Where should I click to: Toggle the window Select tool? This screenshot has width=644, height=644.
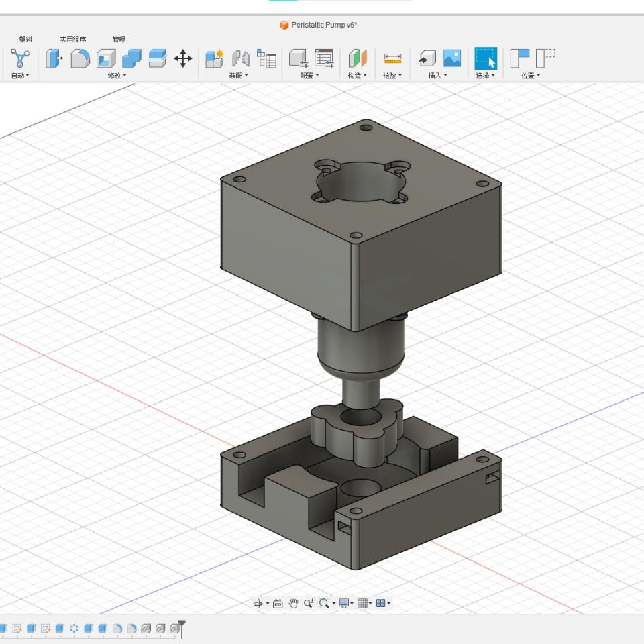pyautogui.click(x=486, y=58)
